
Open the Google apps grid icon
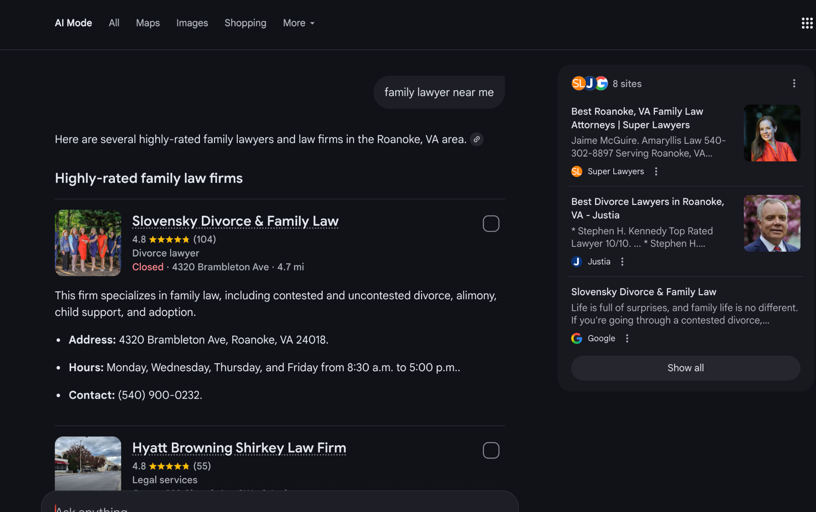pyautogui.click(x=806, y=23)
